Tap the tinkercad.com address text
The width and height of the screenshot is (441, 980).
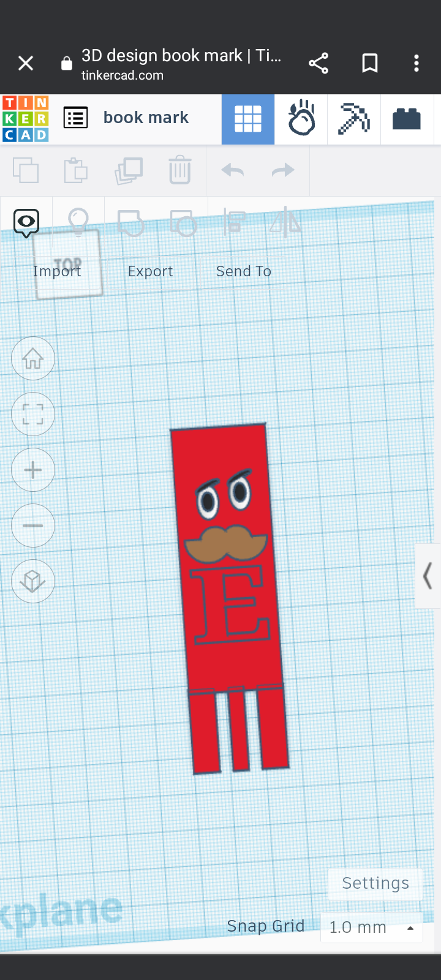pyautogui.click(x=123, y=75)
